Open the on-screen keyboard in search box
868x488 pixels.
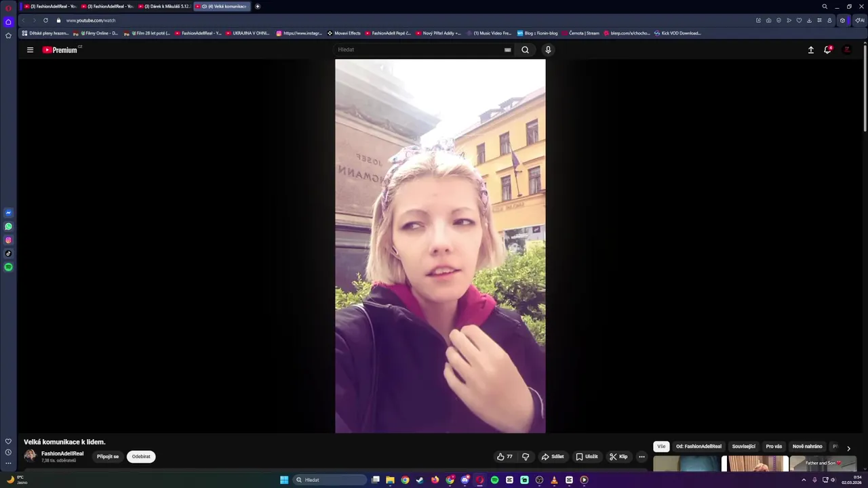(507, 49)
